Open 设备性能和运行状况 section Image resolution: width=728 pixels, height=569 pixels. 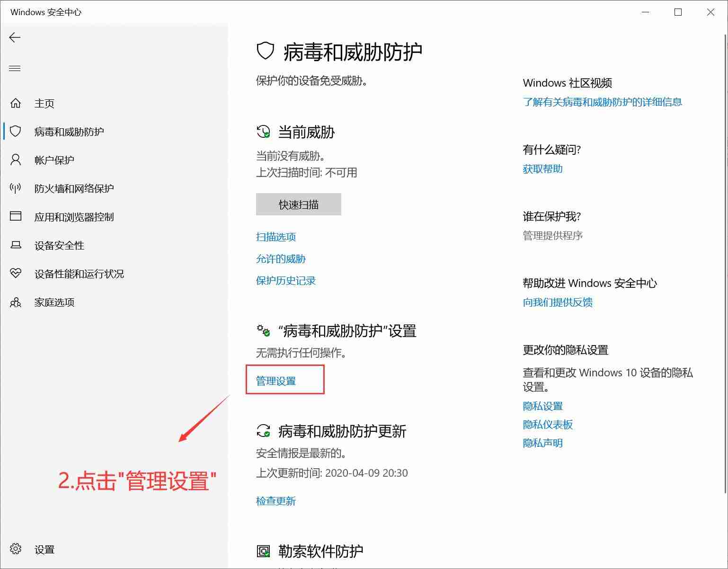click(x=79, y=274)
